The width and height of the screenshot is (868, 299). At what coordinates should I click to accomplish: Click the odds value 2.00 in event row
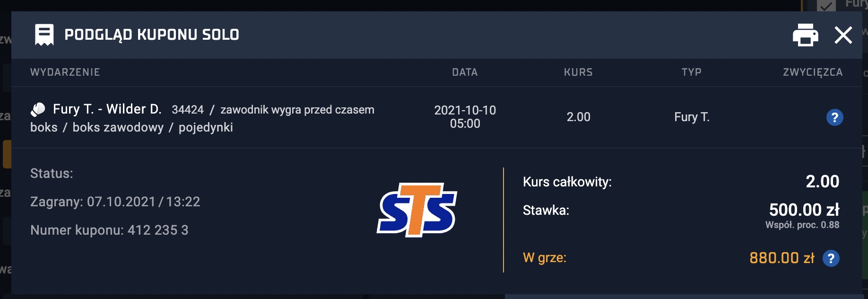click(x=579, y=117)
